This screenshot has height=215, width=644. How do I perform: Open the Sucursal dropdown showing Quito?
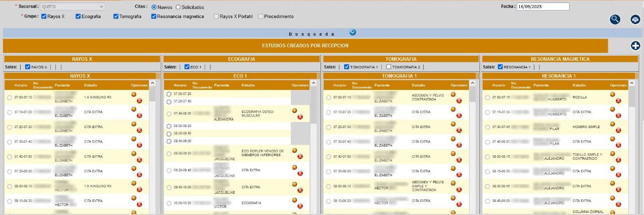(72, 7)
